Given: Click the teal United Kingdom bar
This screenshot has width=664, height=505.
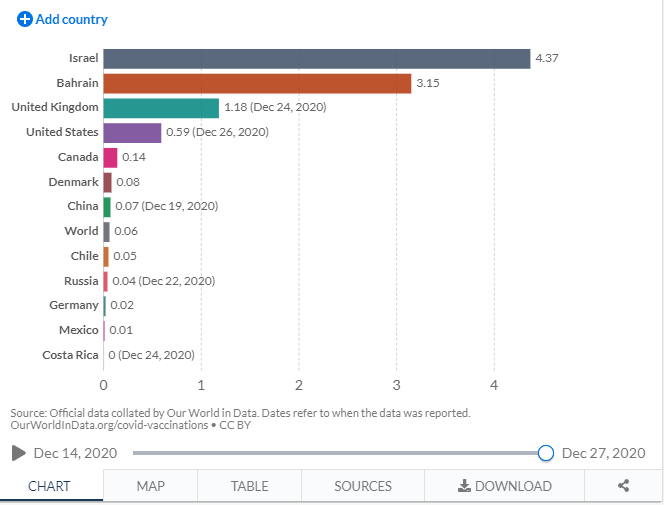Looking at the screenshot, I should pos(161,108).
